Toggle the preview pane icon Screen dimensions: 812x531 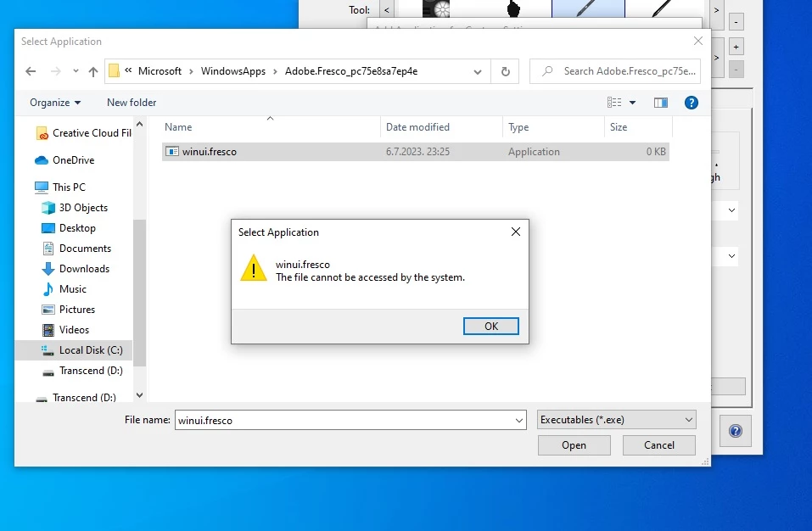(x=661, y=103)
